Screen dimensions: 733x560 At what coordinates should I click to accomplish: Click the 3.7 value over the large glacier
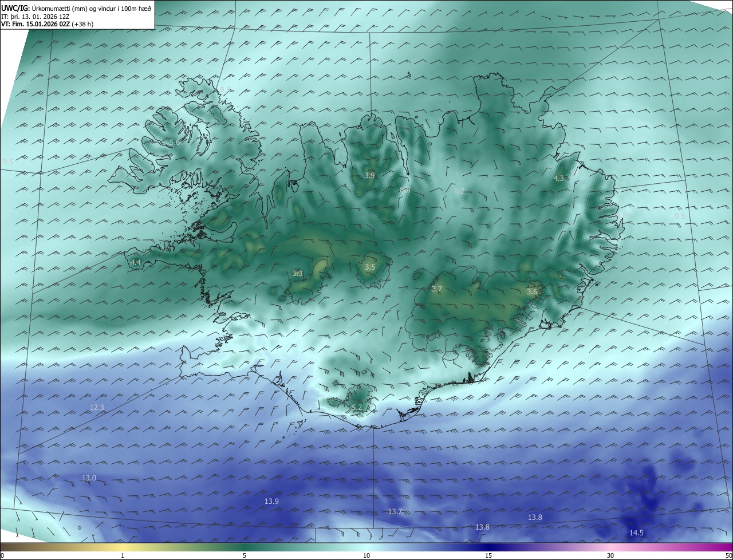click(437, 289)
